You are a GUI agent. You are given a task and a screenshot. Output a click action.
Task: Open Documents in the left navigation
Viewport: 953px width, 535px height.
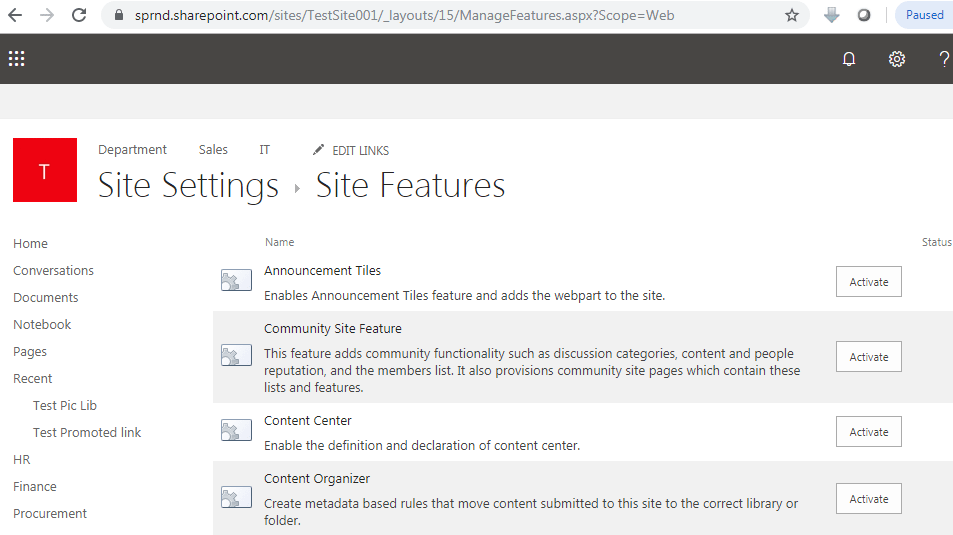tap(46, 297)
